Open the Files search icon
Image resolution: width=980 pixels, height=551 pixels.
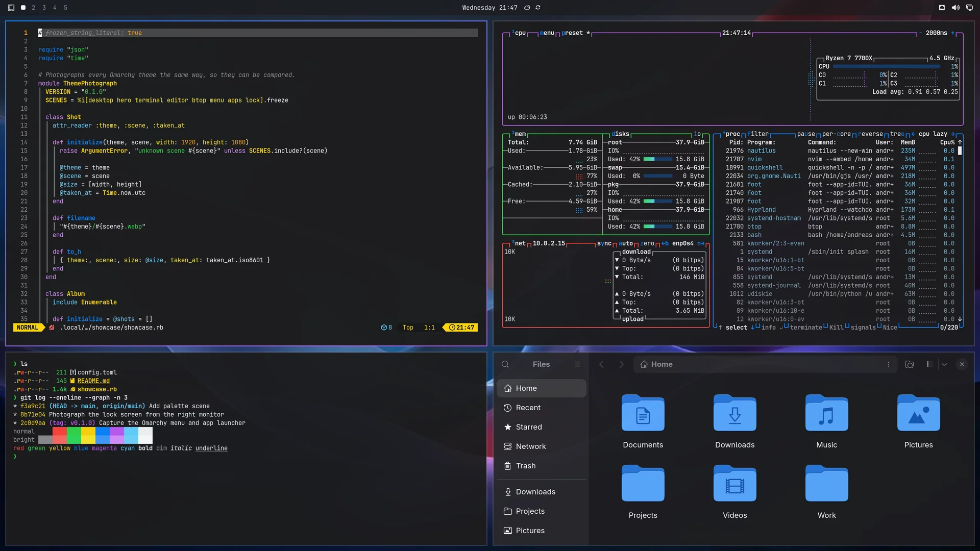click(505, 364)
